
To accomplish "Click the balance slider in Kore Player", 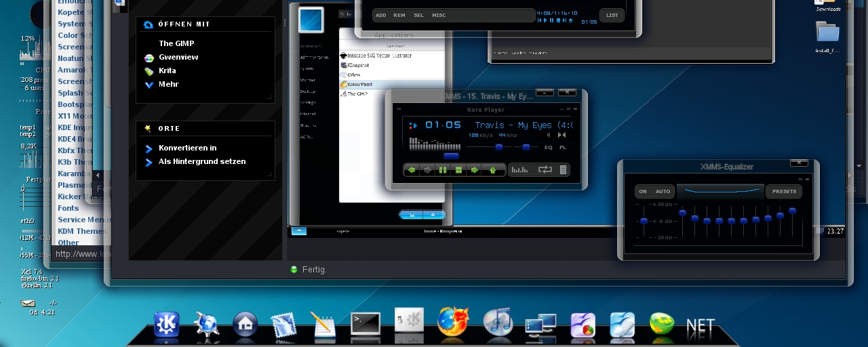I will click(x=526, y=147).
